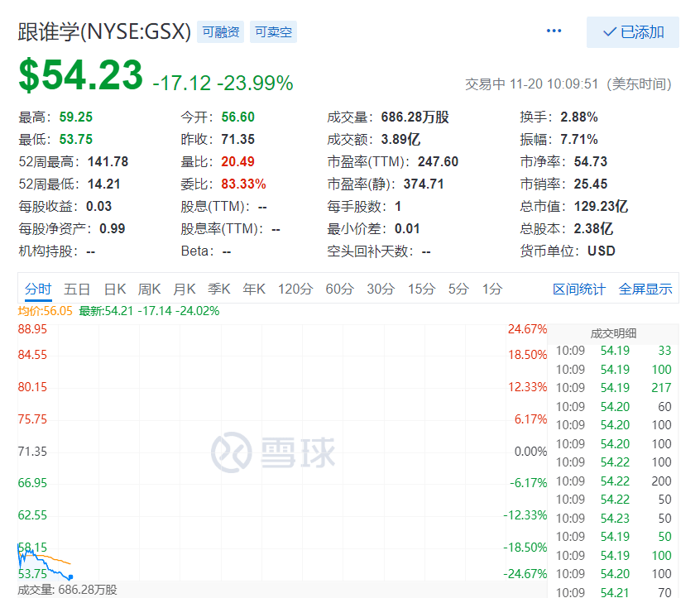Click the 已添加 watchlist button
This screenshot has width=700, height=598.
pyautogui.click(x=633, y=32)
